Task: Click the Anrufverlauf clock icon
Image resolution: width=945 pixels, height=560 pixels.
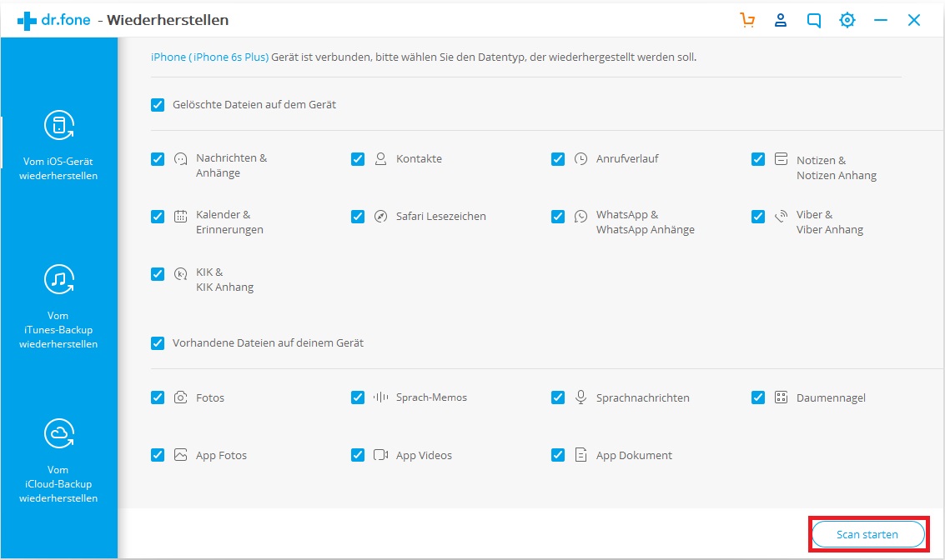Action: coord(581,159)
